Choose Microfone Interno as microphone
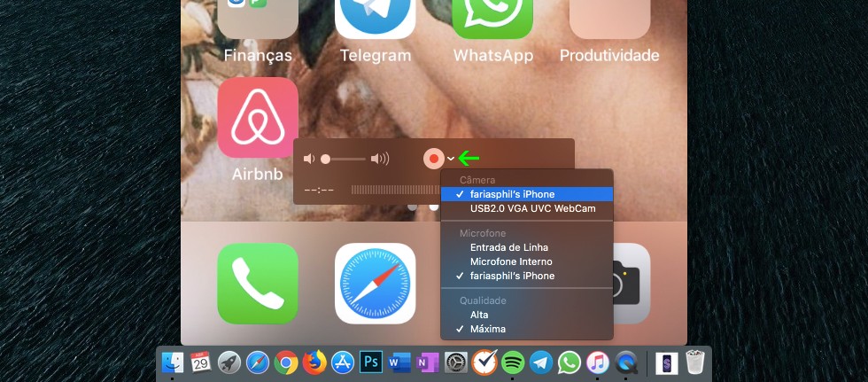868x382 pixels. click(527, 261)
